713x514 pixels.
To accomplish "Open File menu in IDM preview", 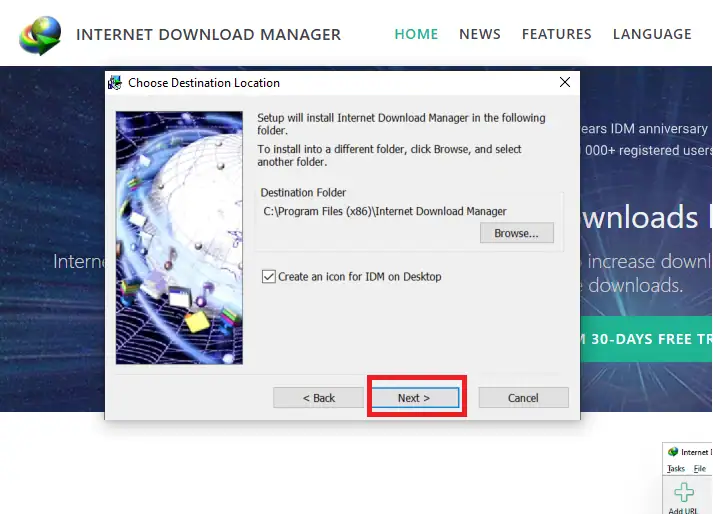I will pos(700,468).
